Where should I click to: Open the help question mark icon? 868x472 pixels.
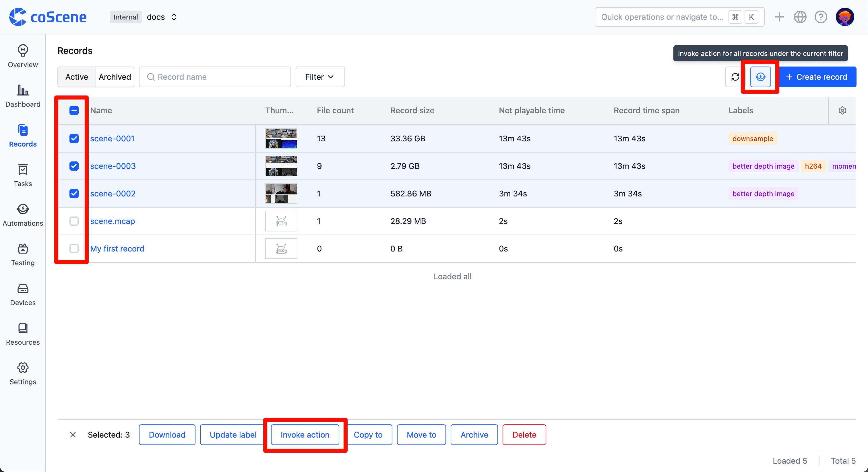pyautogui.click(x=820, y=17)
